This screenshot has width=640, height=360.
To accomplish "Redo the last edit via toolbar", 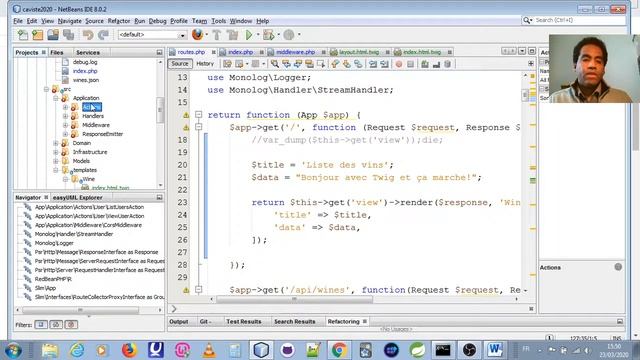I will (x=103, y=35).
